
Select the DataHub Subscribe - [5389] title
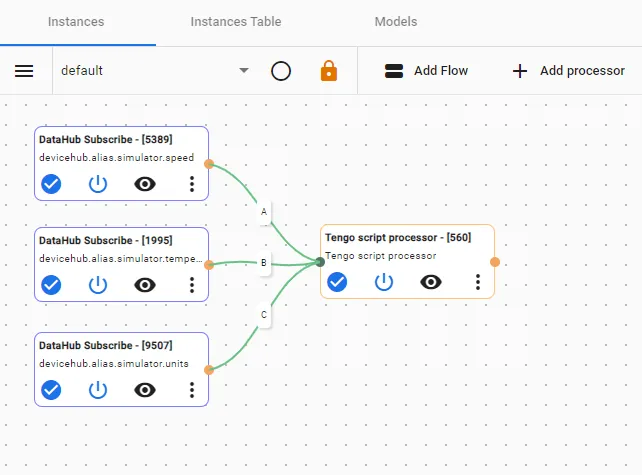tap(106, 140)
